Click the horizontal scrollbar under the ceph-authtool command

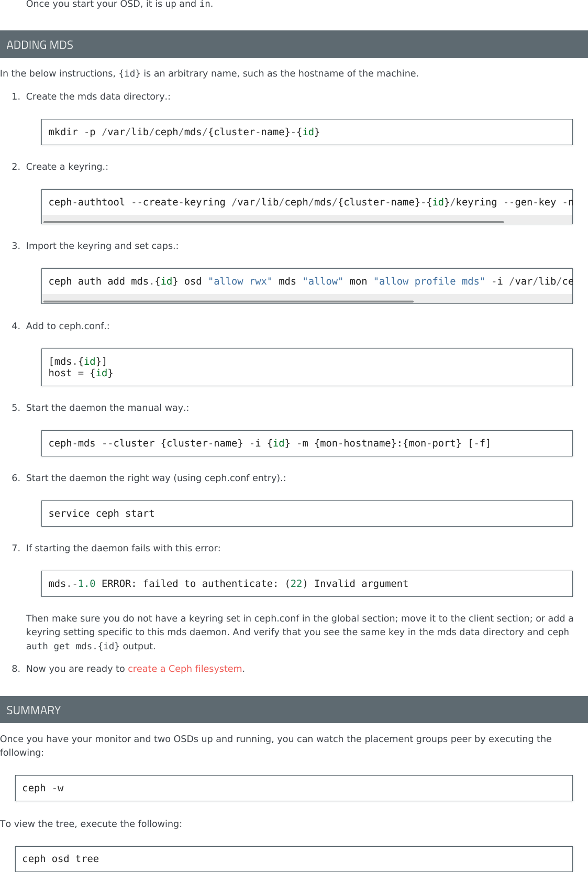tap(273, 222)
